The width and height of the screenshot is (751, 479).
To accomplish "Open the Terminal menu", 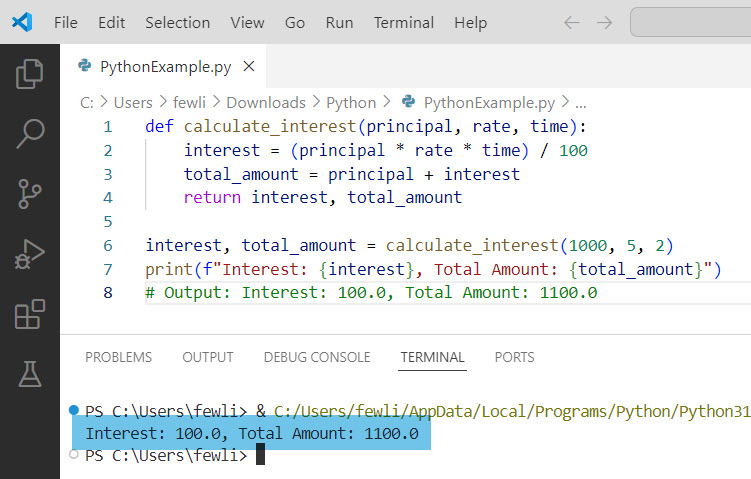I will click(x=404, y=23).
